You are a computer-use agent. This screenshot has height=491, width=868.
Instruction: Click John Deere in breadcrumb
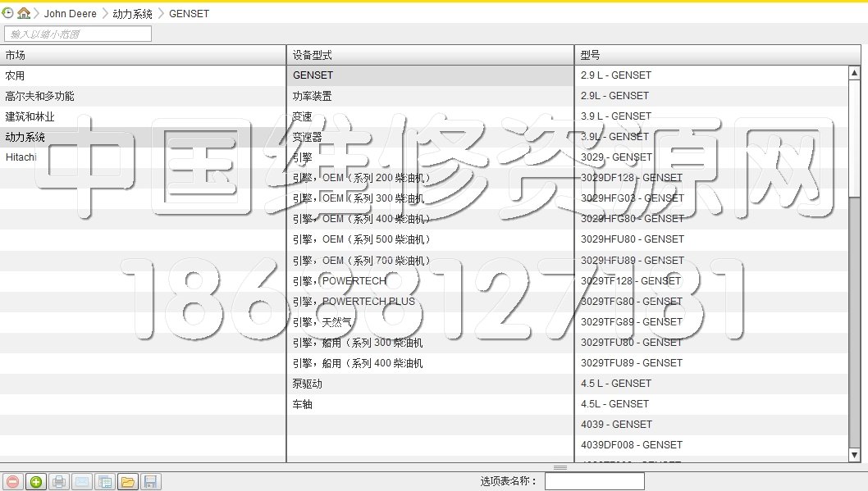click(70, 14)
